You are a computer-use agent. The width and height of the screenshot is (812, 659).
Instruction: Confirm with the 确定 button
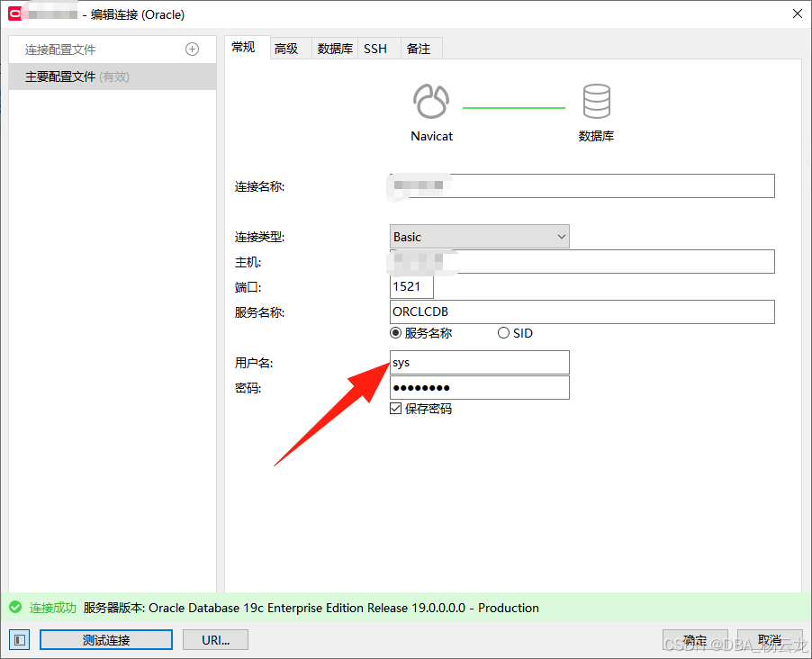[x=695, y=640]
